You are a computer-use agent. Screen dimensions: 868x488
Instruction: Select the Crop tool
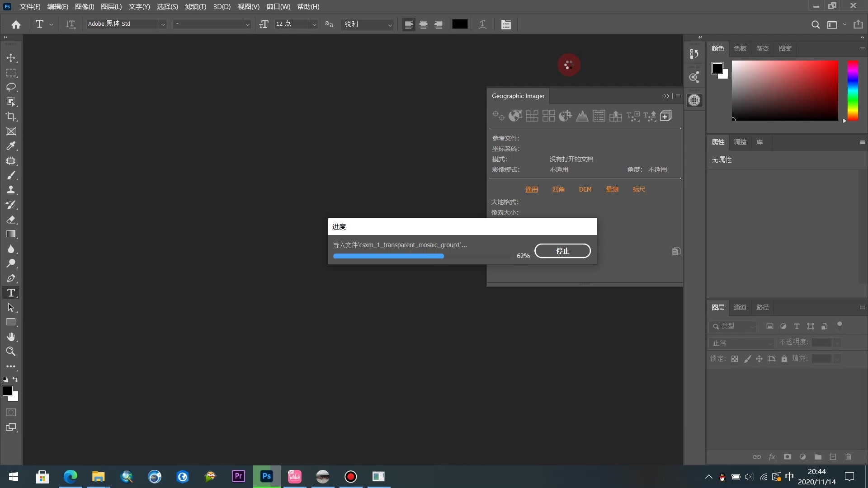tap(11, 117)
